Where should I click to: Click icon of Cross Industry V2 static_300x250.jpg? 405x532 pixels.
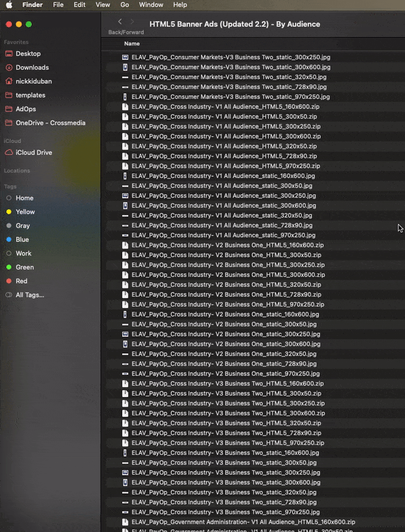[125, 334]
